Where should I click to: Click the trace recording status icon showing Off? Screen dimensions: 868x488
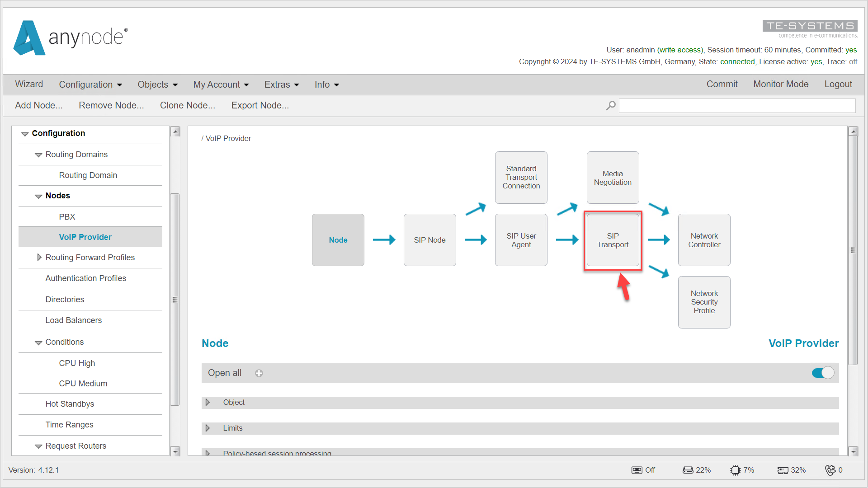[637, 470]
